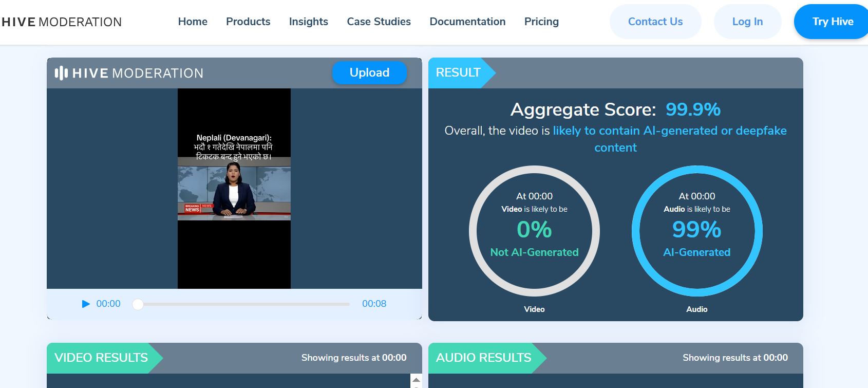Click the Hive logo icon in the demo panel
Viewport: 868px width, 388px height.
pos(61,73)
